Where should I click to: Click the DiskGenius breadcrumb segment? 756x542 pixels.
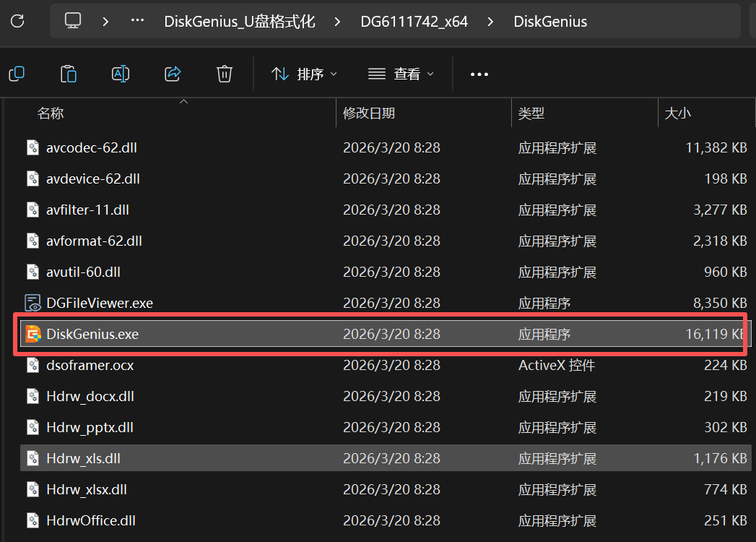coord(550,22)
